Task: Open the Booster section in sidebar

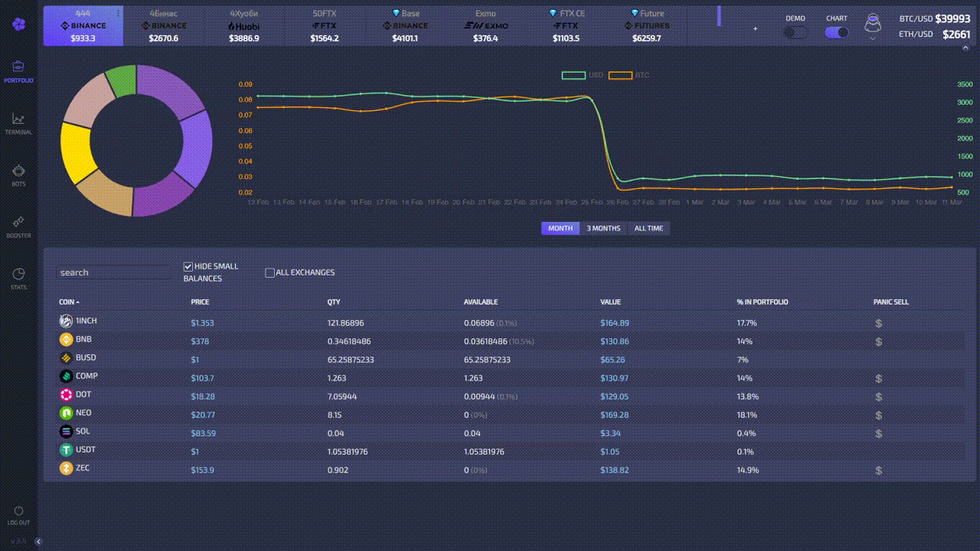Action: [18, 227]
